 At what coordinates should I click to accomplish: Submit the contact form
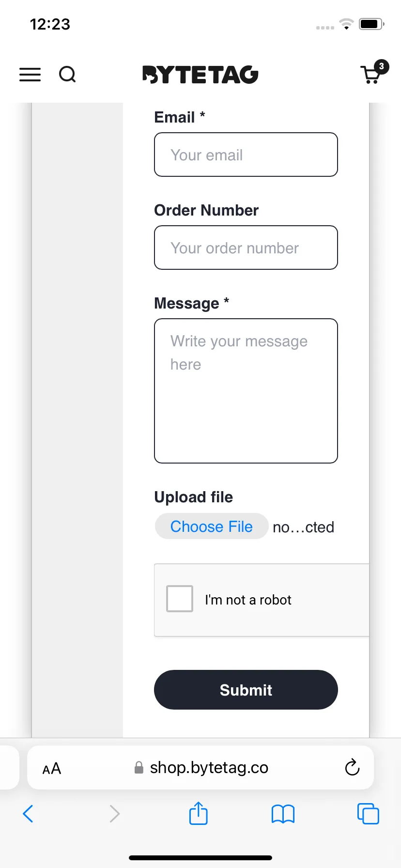coord(246,690)
